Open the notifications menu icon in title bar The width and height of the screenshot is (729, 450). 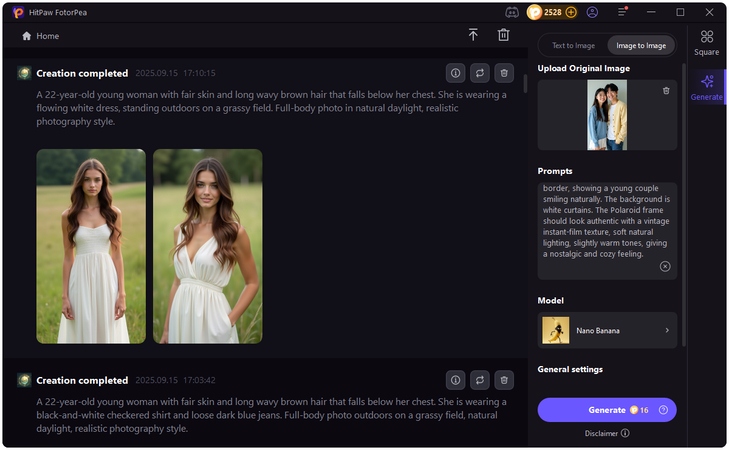coord(624,12)
